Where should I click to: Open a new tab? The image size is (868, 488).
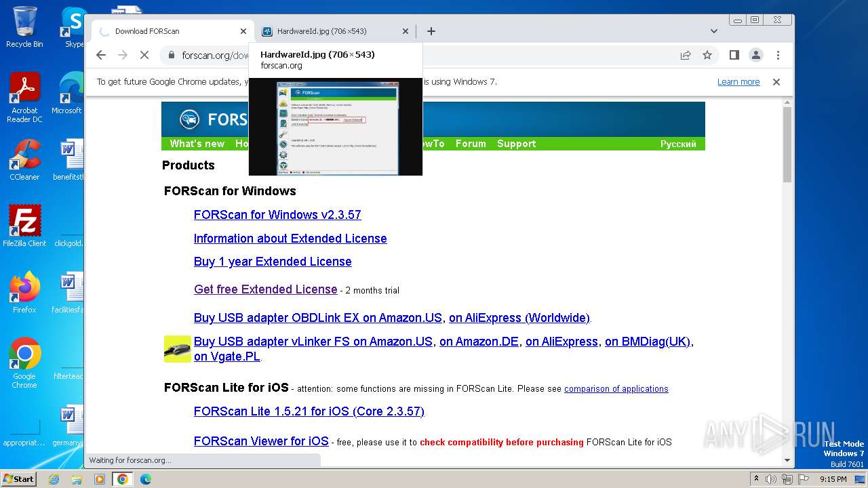(431, 31)
